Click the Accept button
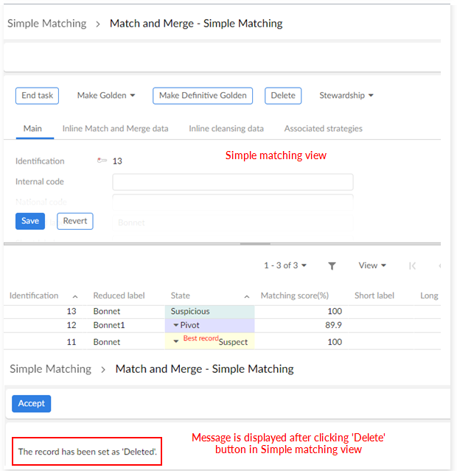The width and height of the screenshot is (457, 476). click(x=31, y=404)
